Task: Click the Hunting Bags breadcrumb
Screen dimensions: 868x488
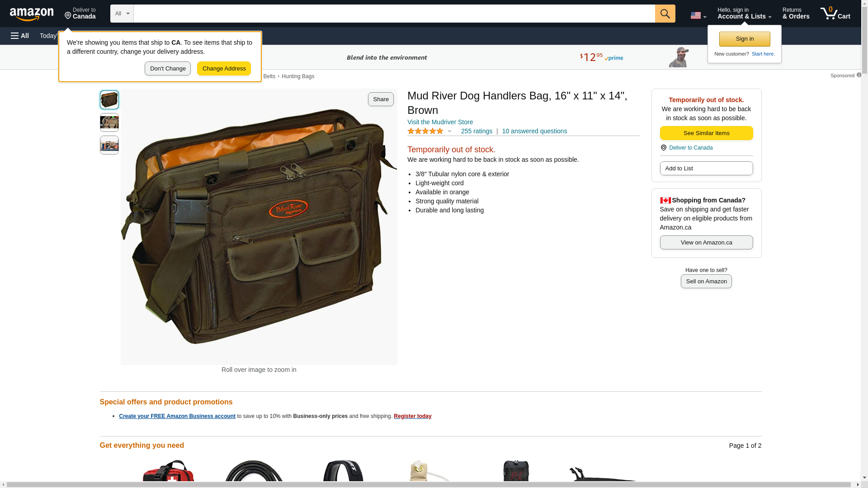Action: (298, 76)
